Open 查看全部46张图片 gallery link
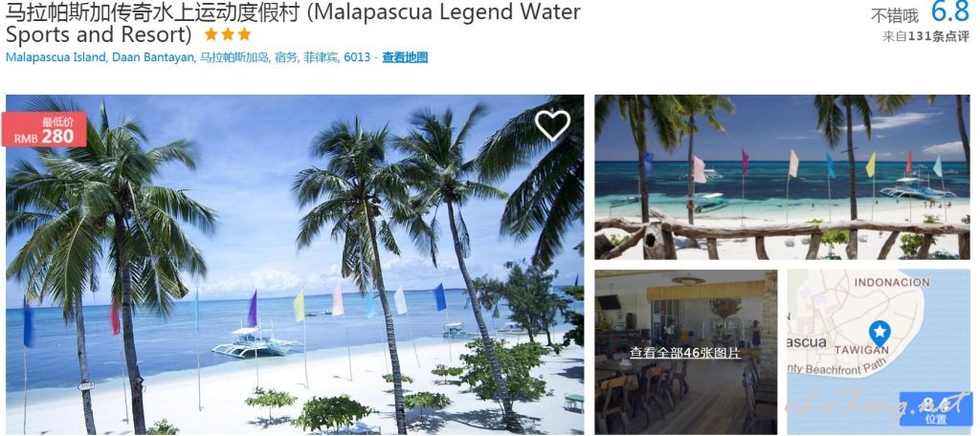 click(x=684, y=353)
